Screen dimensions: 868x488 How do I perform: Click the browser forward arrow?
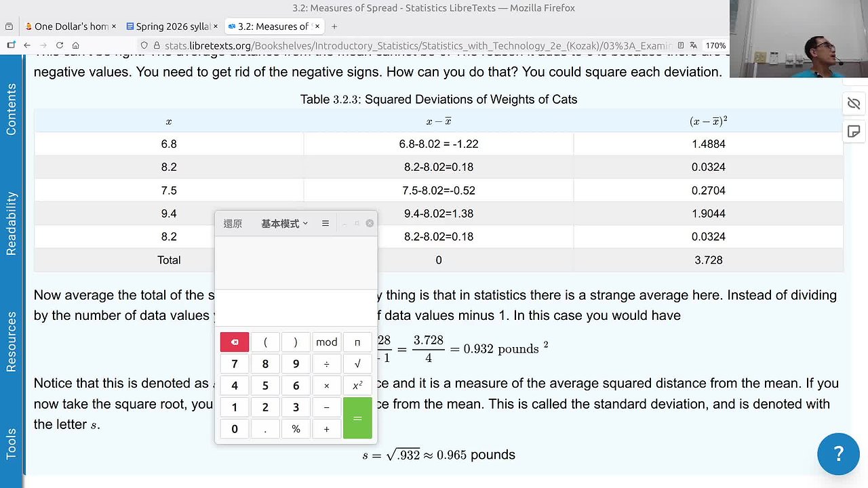[43, 45]
